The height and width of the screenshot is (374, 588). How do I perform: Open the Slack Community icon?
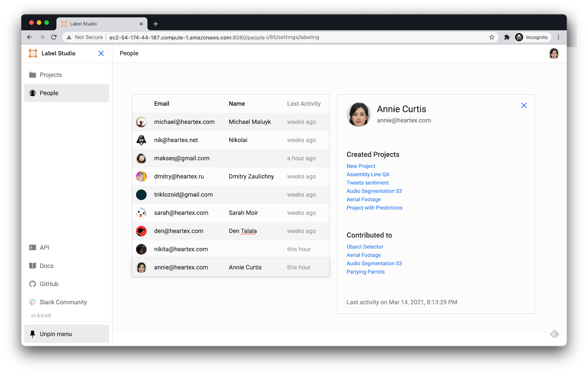click(x=33, y=302)
